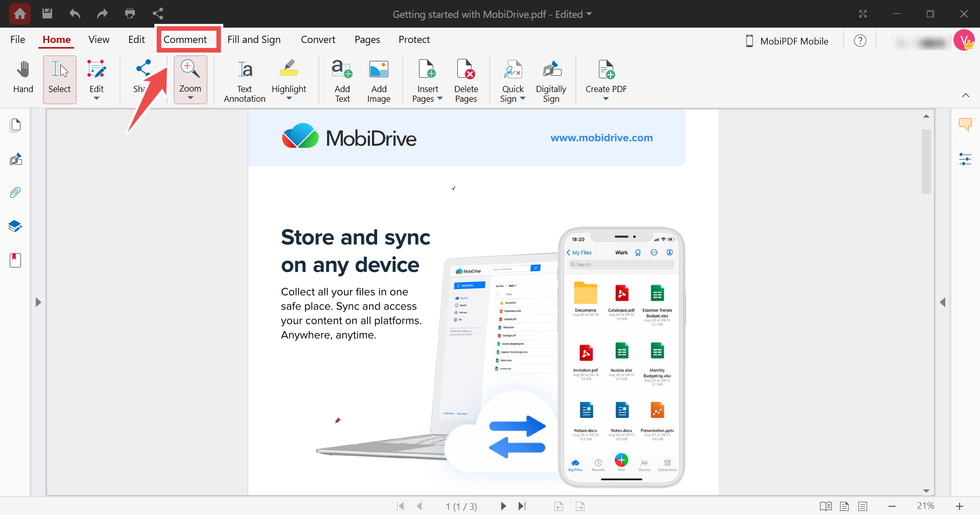Select the Add Image tool
Image resolution: width=980 pixels, height=515 pixels.
pos(379,79)
